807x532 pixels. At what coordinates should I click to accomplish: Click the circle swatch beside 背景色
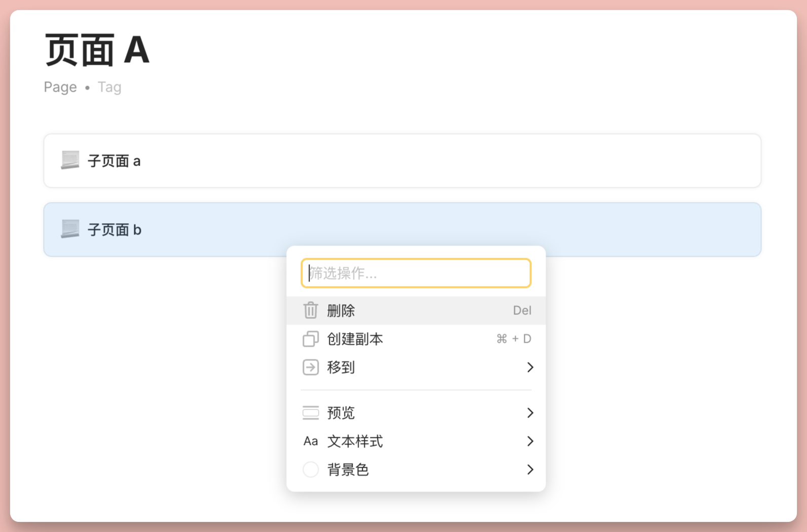[x=311, y=470]
